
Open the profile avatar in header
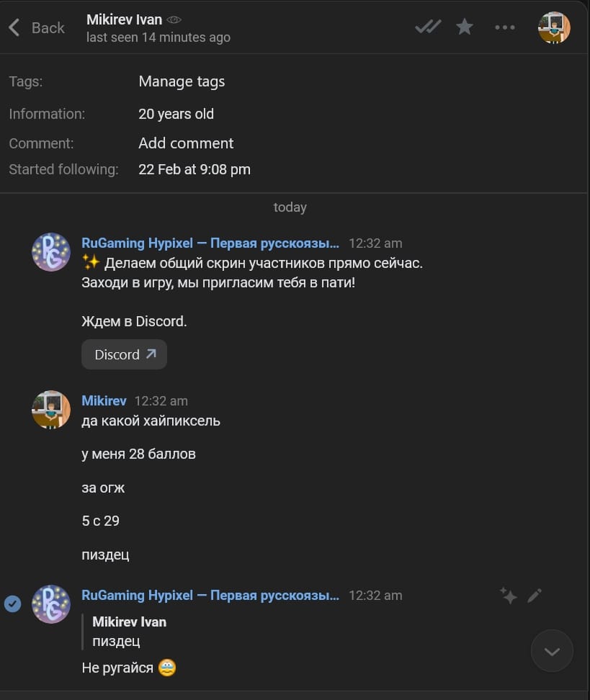(x=554, y=27)
